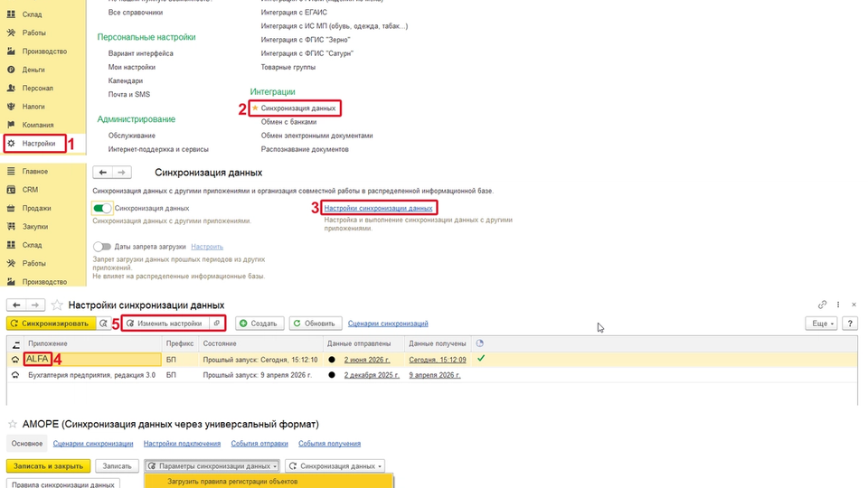This screenshot has width=868, height=488.
Task: Go back in the Синхронизация данных form
Action: (102, 173)
